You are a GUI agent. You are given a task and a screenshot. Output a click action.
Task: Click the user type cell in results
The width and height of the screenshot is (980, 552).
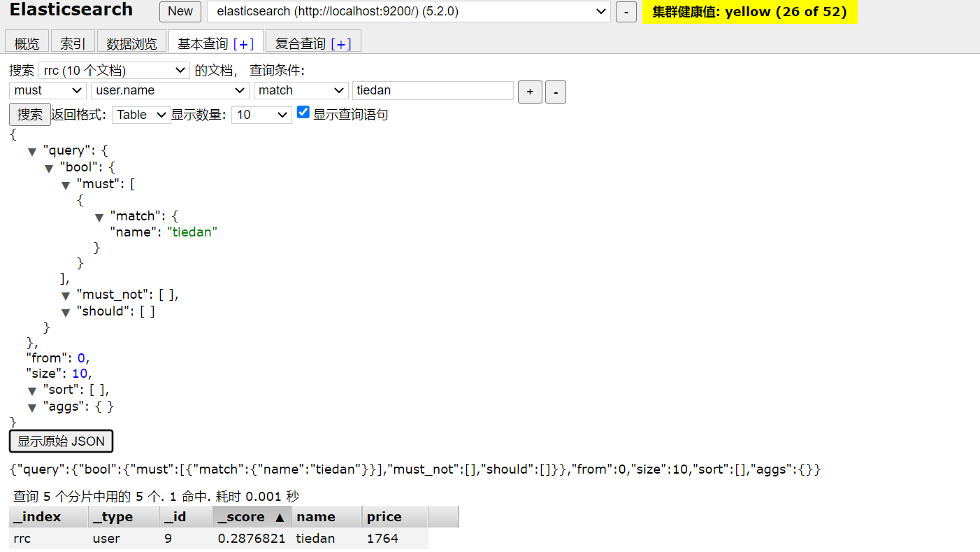point(124,539)
